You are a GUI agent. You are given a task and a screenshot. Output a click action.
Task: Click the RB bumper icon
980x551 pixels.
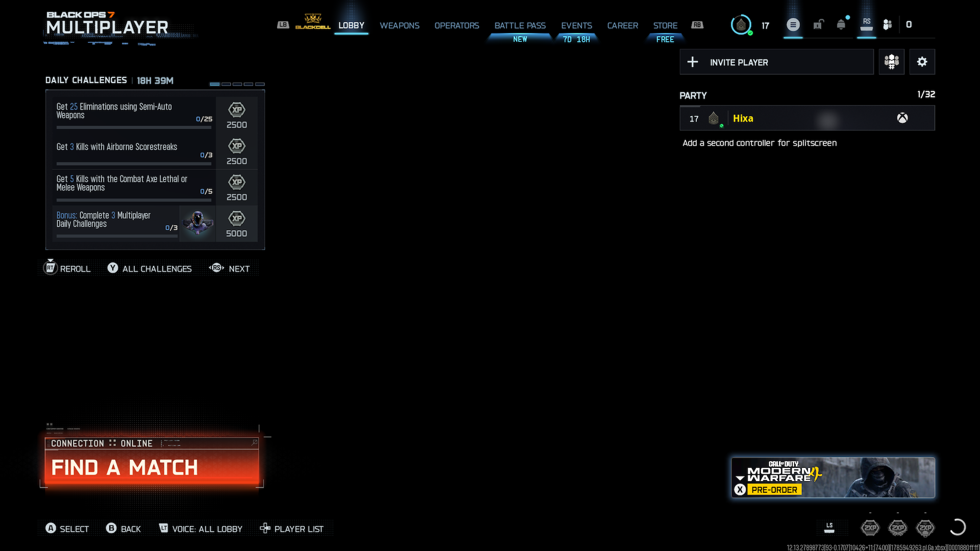(x=697, y=25)
